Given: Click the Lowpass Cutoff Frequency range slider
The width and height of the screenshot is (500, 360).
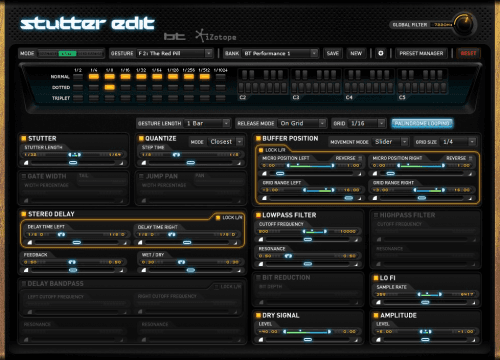Looking at the screenshot, I should 314,231.
